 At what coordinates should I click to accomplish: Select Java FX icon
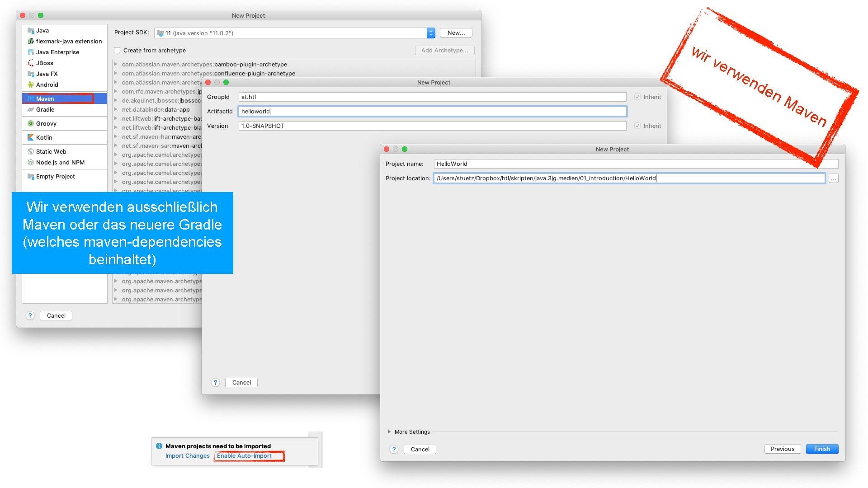coord(31,74)
